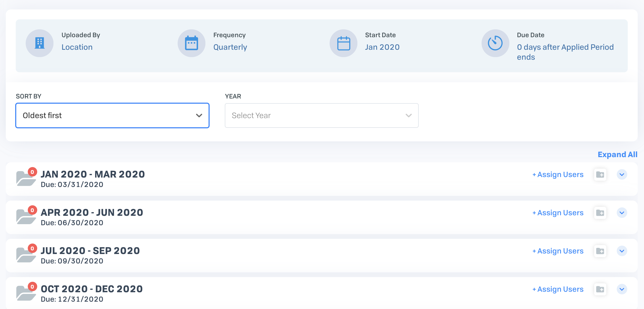Expand the Jan 2020 - Mar 2020 period row
Viewport: 644px width, 309px height.
pos(622,175)
